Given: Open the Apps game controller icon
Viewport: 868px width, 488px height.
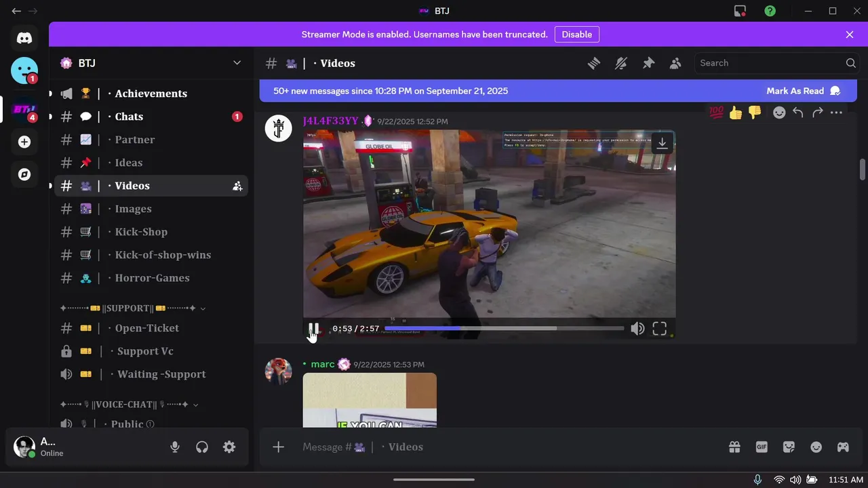Looking at the screenshot, I should coord(843,447).
